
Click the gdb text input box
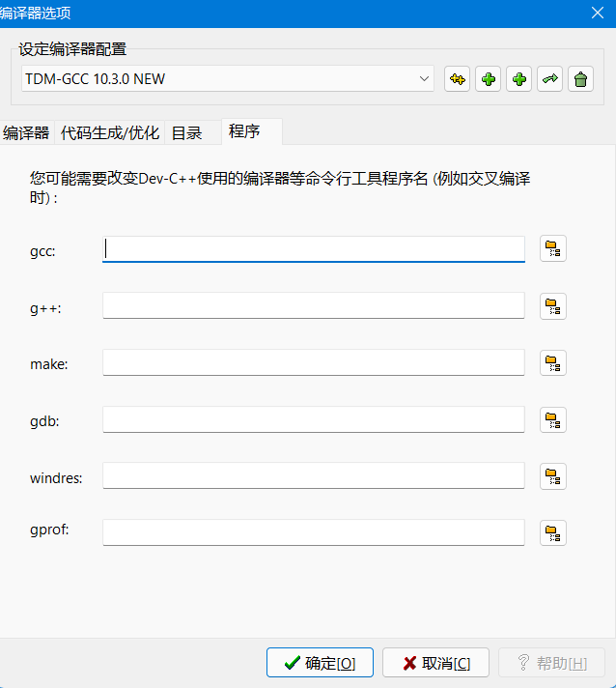(x=313, y=419)
